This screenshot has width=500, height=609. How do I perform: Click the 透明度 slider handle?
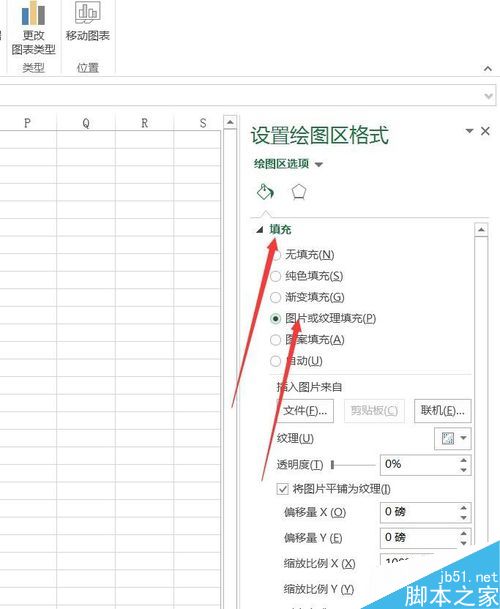click(x=333, y=465)
